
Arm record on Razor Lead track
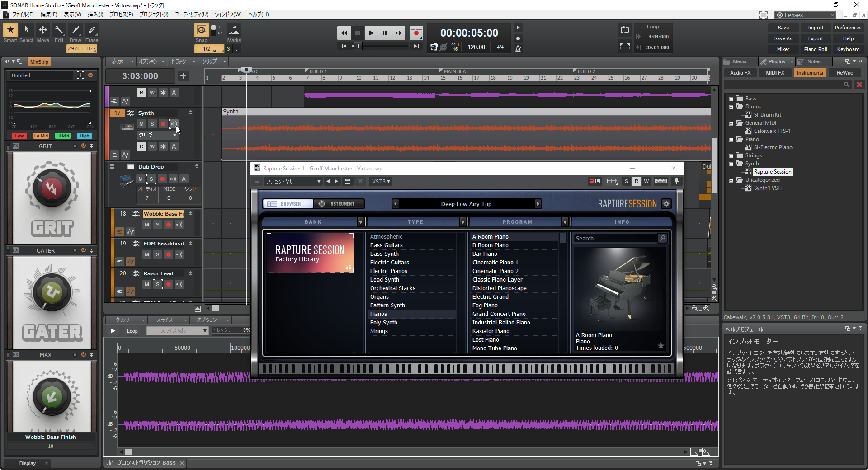click(169, 284)
